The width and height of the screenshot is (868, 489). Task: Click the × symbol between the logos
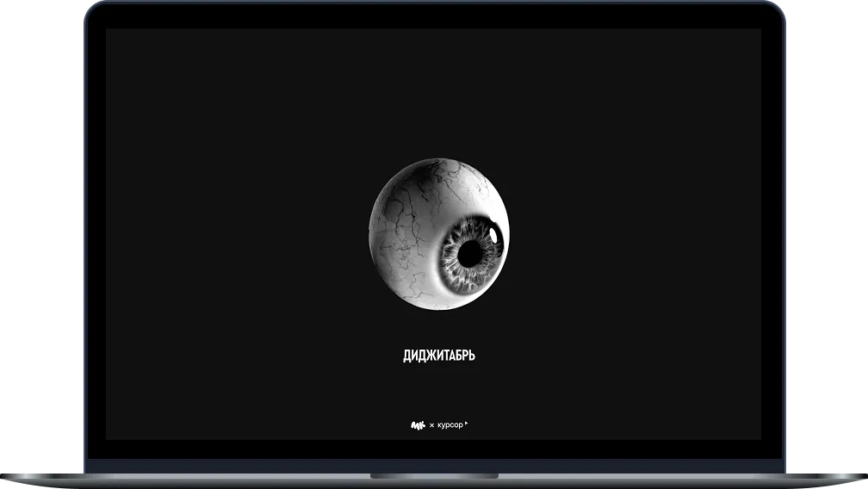[431, 425]
